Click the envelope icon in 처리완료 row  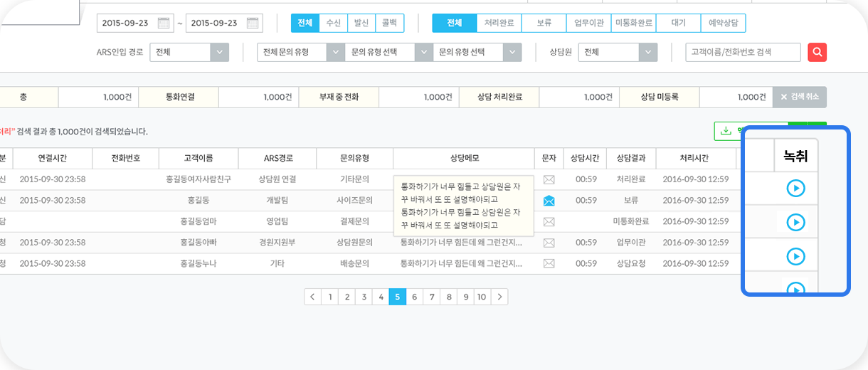point(549,179)
